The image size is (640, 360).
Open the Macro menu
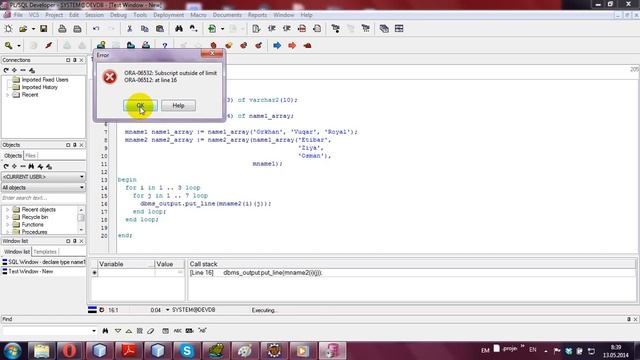coord(198,15)
